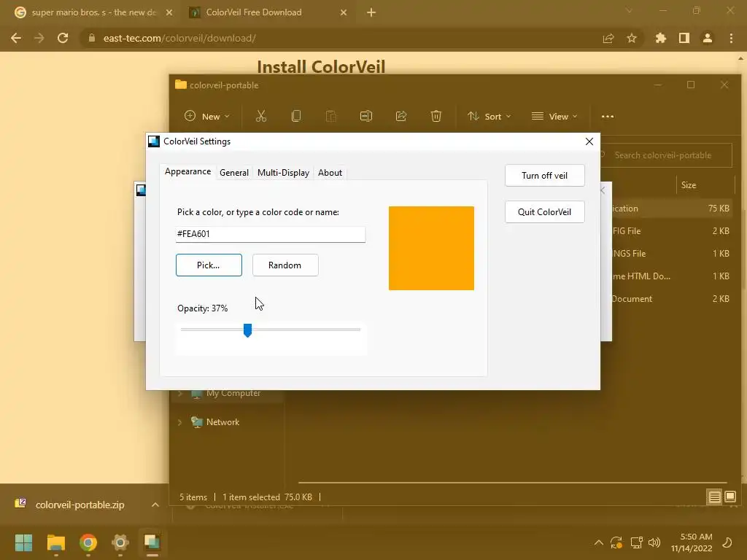Click the opacity slider thumb

[247, 330]
